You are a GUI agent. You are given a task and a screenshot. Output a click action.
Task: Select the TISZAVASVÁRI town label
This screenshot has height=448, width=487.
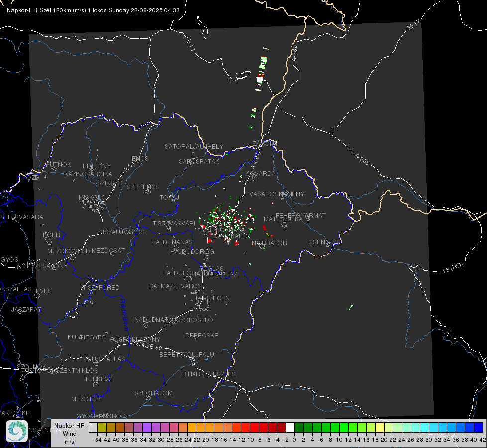[x=174, y=223]
